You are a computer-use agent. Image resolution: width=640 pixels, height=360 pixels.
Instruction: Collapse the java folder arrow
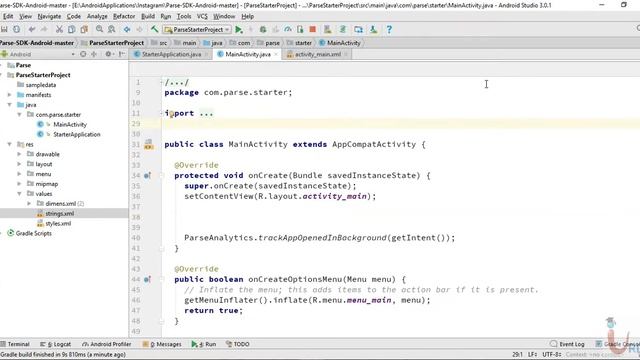coord(9,105)
